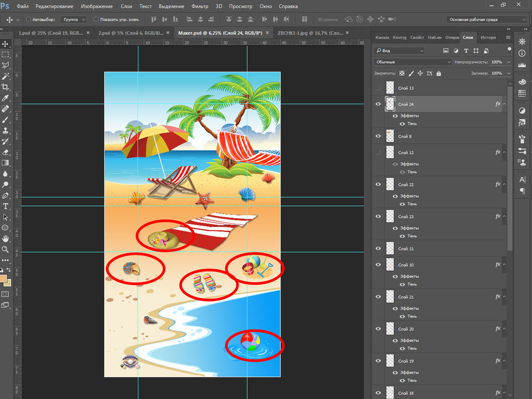Viewport: 532px width, 399px height.
Task: Open the Фильтр menu
Action: pos(199,6)
